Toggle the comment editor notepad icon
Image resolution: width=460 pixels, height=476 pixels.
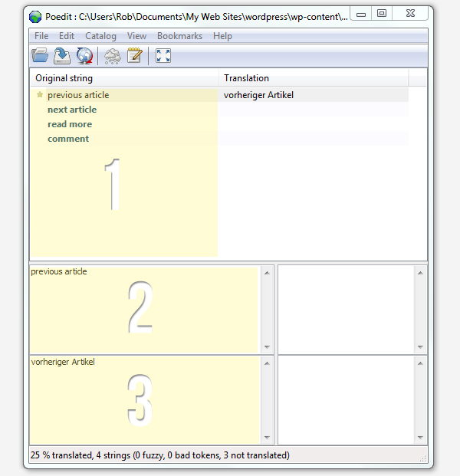pos(135,55)
